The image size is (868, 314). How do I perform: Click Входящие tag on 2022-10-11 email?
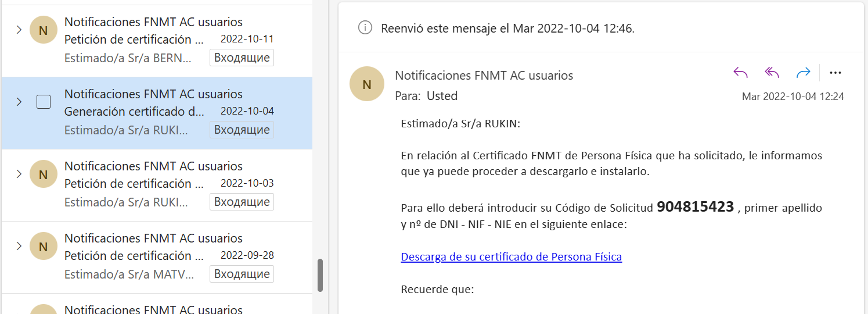click(x=242, y=58)
